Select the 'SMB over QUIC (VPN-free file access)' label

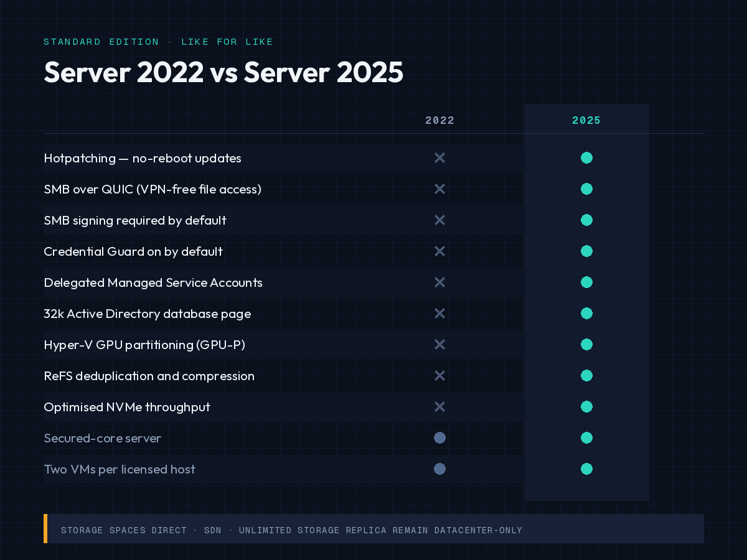153,189
